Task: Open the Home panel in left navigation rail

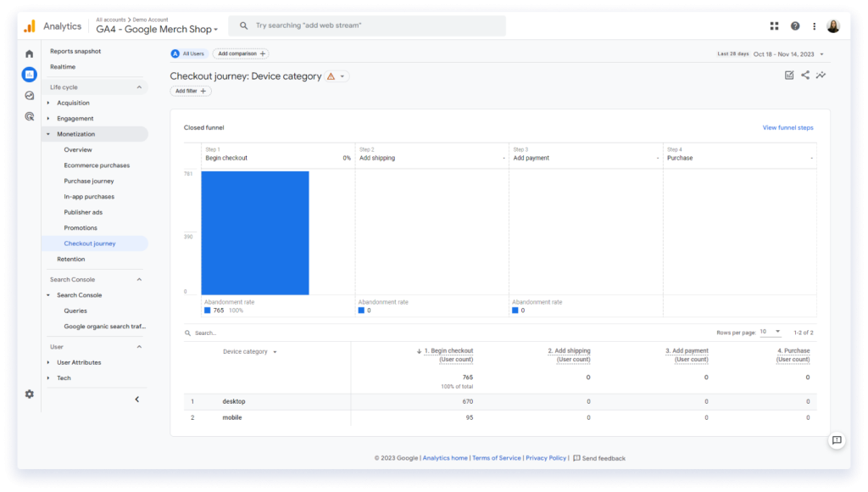Action: [x=29, y=52]
